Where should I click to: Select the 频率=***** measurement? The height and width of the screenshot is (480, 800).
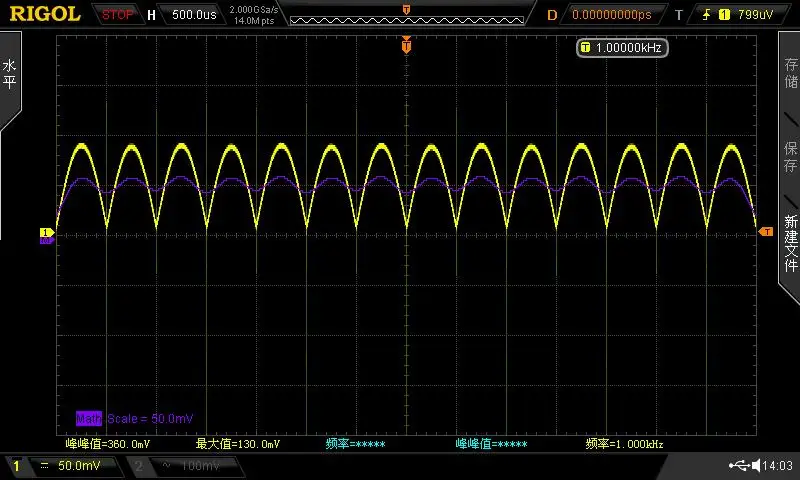pos(356,444)
